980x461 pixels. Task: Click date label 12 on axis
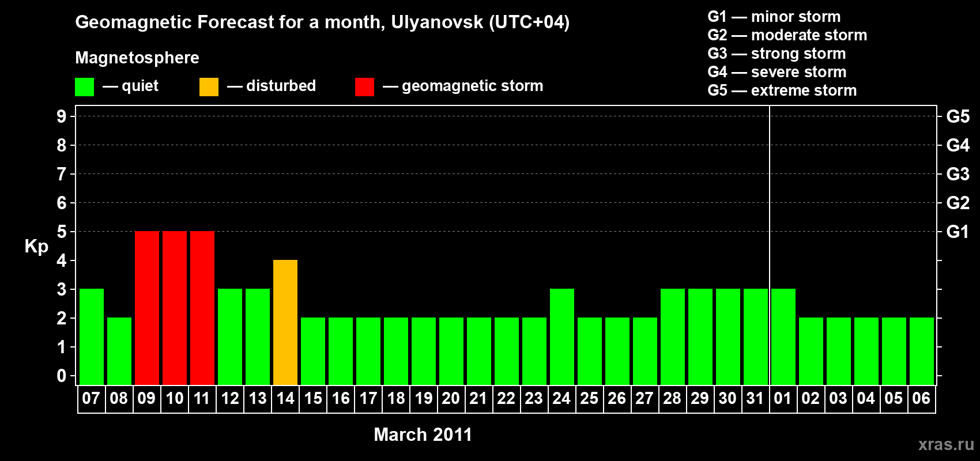point(230,398)
